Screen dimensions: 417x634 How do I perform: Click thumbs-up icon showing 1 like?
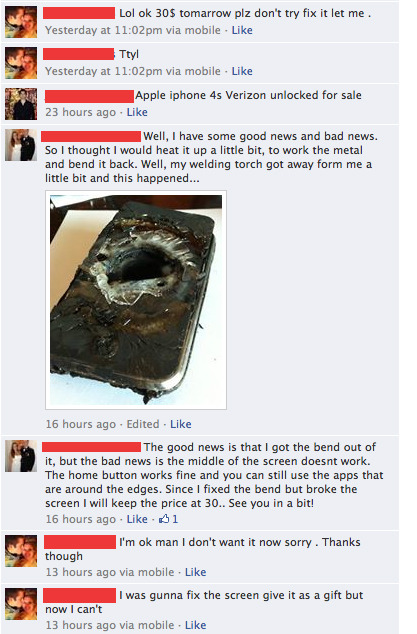164,519
